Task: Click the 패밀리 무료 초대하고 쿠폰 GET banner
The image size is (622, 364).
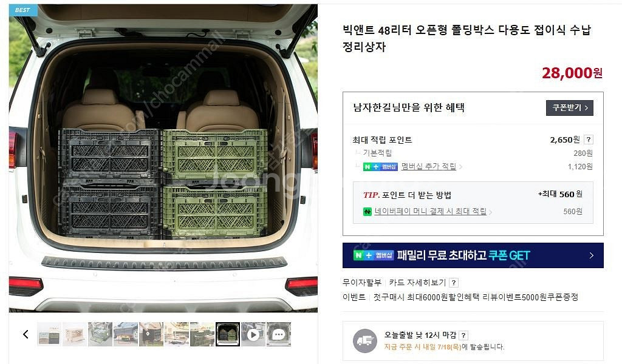Action: (473, 255)
